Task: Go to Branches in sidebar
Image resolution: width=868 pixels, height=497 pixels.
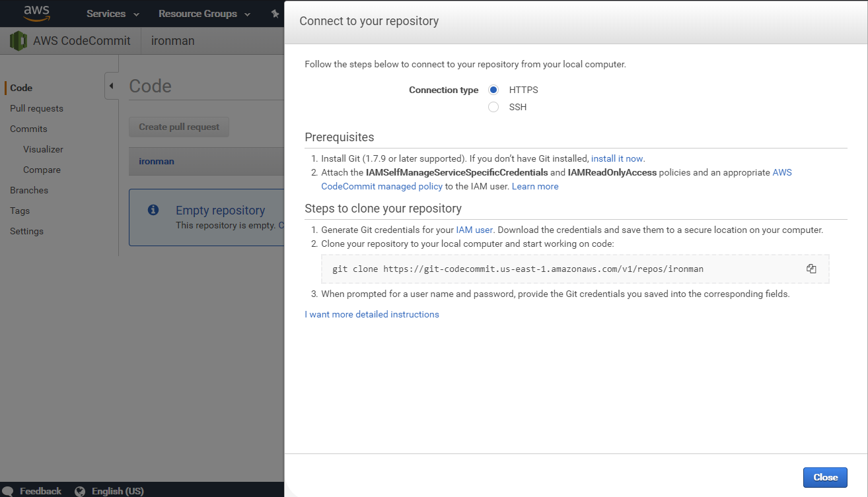Action: tap(29, 190)
